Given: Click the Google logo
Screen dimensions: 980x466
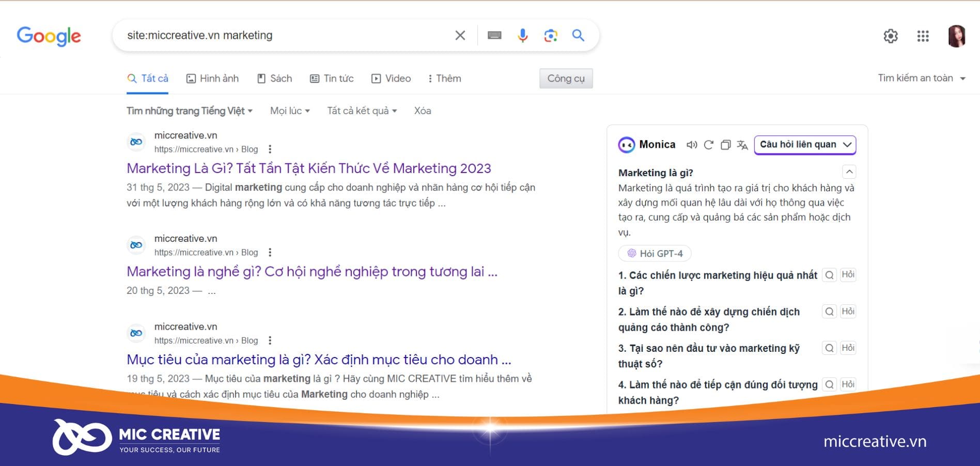Looking at the screenshot, I should click(49, 36).
